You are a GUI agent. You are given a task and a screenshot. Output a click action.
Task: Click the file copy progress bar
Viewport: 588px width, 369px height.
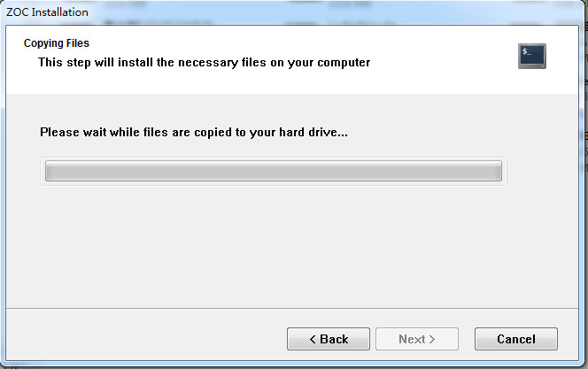274,171
